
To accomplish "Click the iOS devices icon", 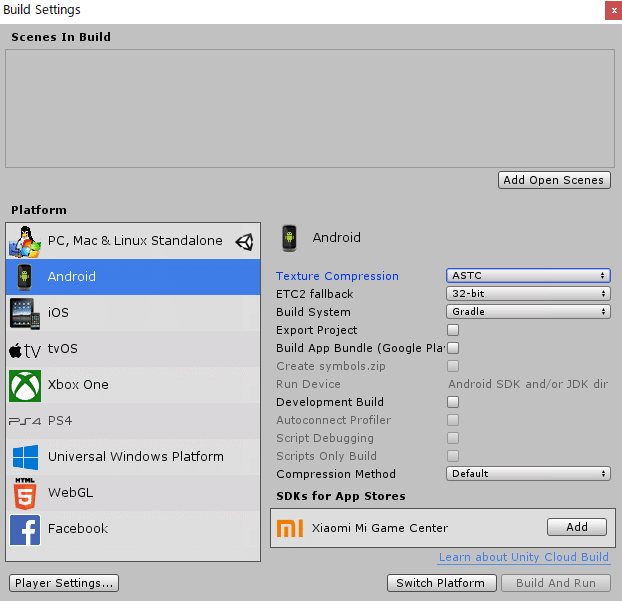I will (x=25, y=313).
